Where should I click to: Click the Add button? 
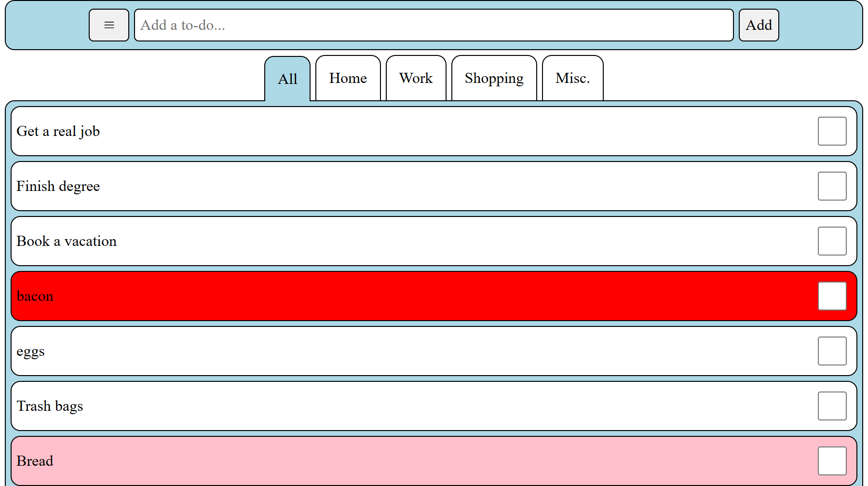coord(759,25)
